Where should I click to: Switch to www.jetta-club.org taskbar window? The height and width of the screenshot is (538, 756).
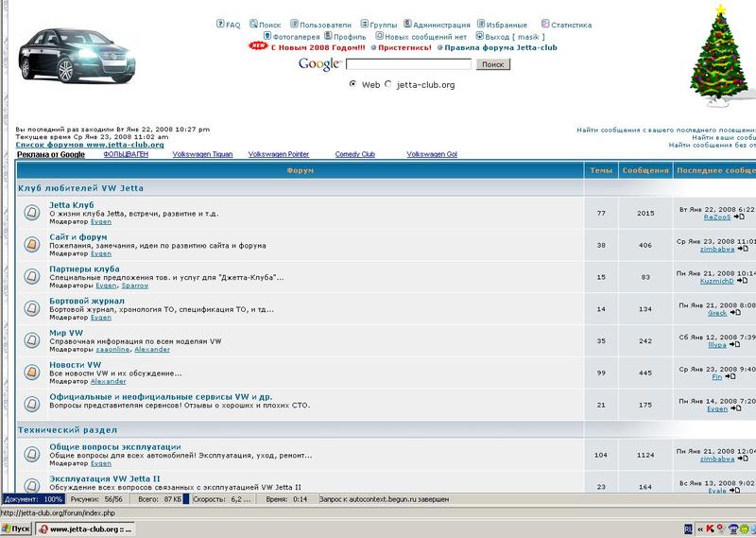(85, 529)
